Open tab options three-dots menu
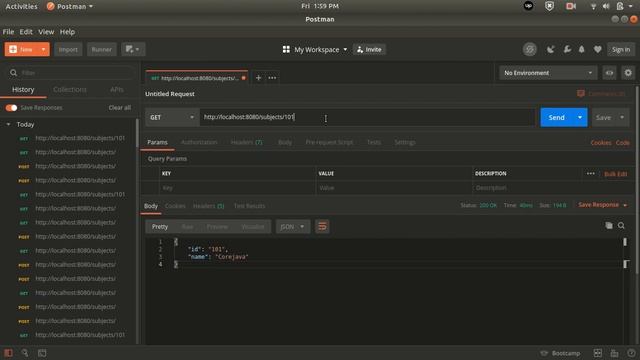Viewport: 640px width, 360px height. point(272,78)
